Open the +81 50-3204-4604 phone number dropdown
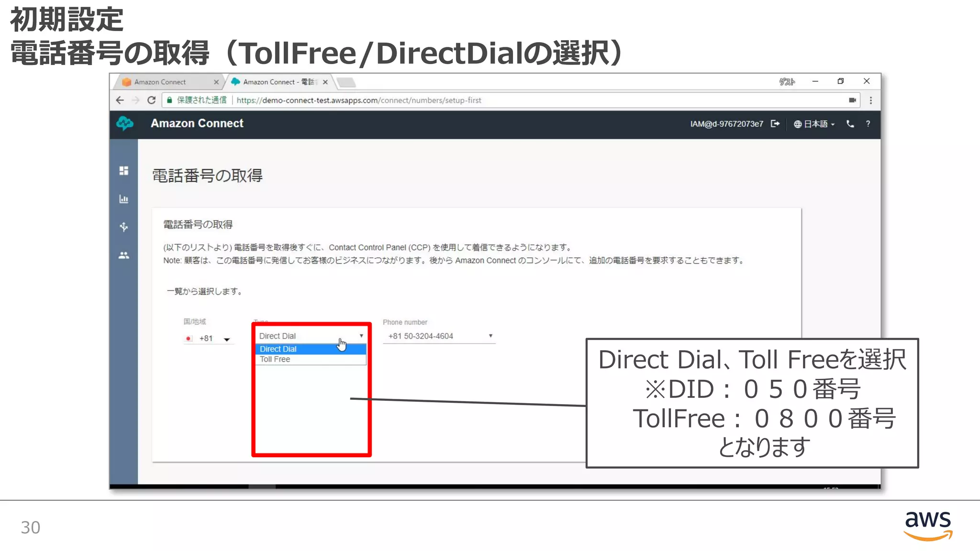The width and height of the screenshot is (980, 551). (439, 336)
